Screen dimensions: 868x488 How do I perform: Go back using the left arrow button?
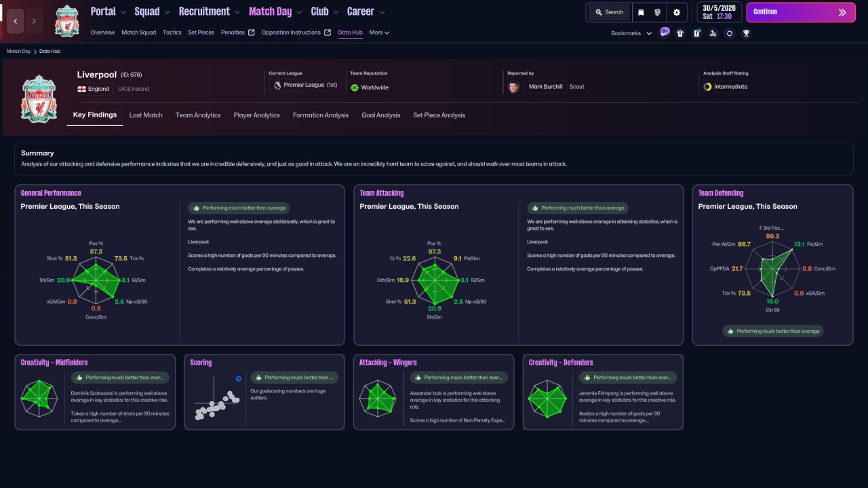(x=16, y=21)
